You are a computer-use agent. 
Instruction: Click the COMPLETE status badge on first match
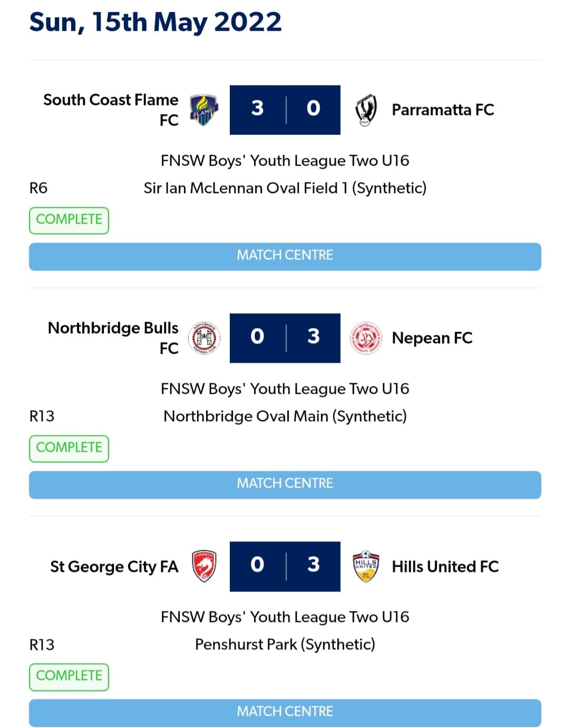click(69, 219)
